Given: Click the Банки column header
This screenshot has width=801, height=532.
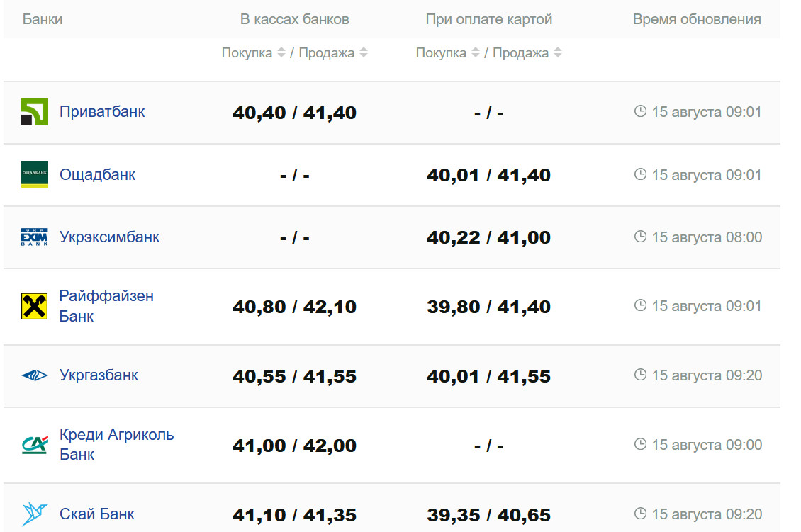Looking at the screenshot, I should [x=43, y=19].
